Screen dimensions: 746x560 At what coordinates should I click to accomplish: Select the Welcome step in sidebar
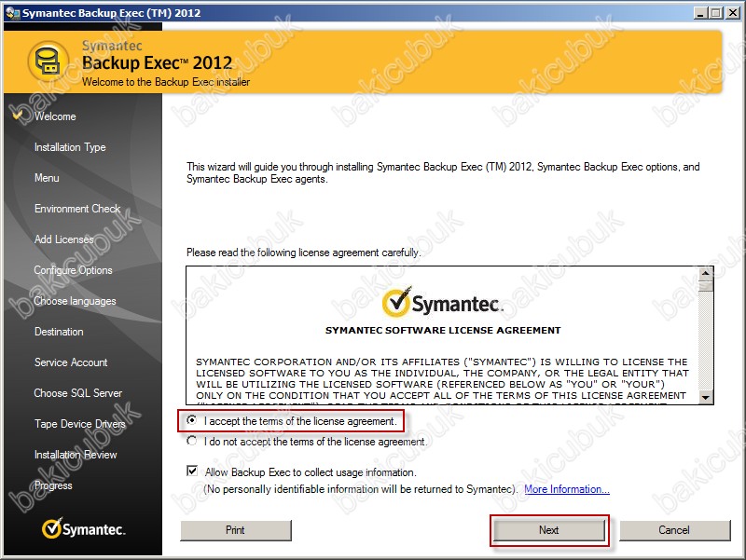point(55,116)
